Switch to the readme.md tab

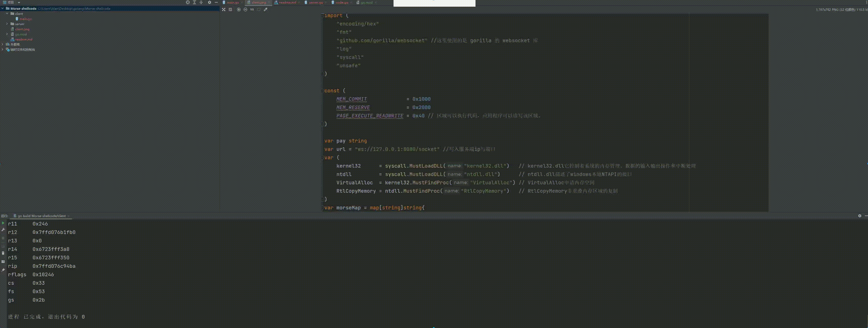pyautogui.click(x=287, y=2)
